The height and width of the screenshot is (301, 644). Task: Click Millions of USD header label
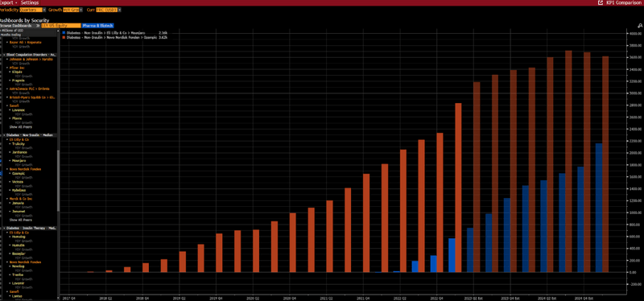point(11,31)
